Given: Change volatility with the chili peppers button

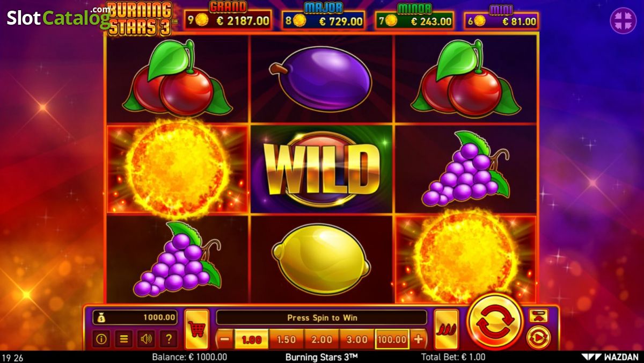Looking at the screenshot, I should 447,329.
